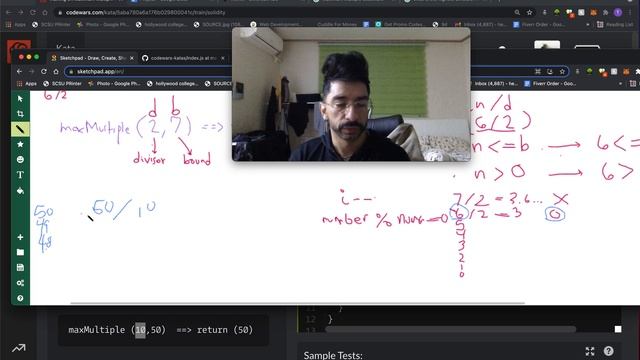640x360 pixels.
Task: Select the Pen brush tool in Sketchpad
Action: click(x=20, y=129)
